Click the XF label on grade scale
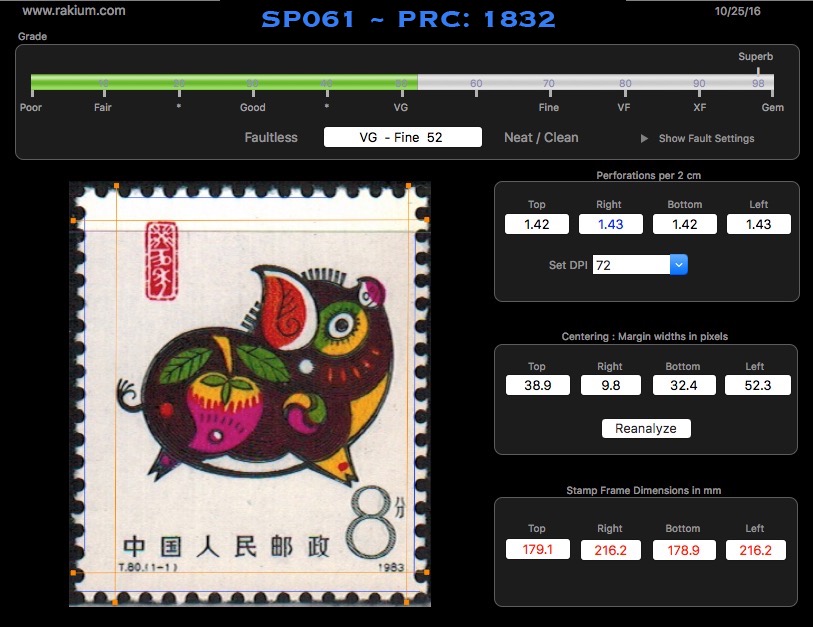813x627 pixels. (x=699, y=107)
